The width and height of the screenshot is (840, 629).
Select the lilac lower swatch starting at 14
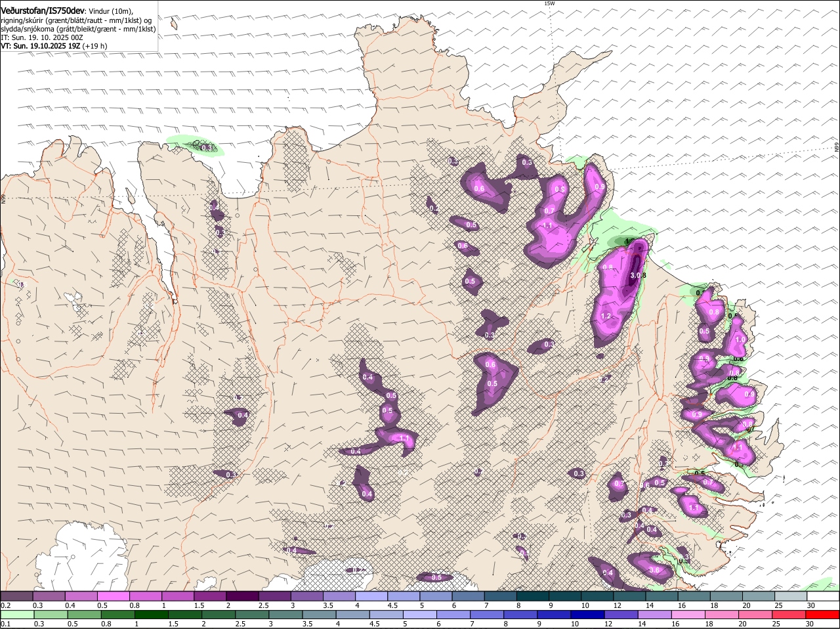(654, 615)
